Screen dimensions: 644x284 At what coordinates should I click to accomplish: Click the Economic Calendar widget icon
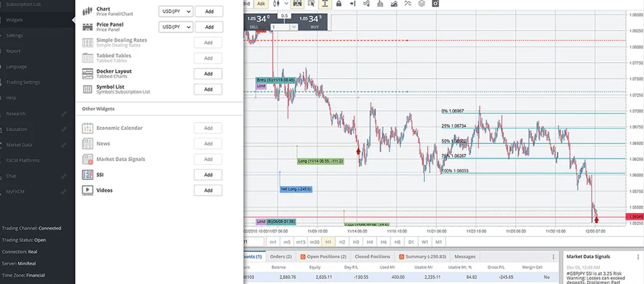[x=87, y=128]
